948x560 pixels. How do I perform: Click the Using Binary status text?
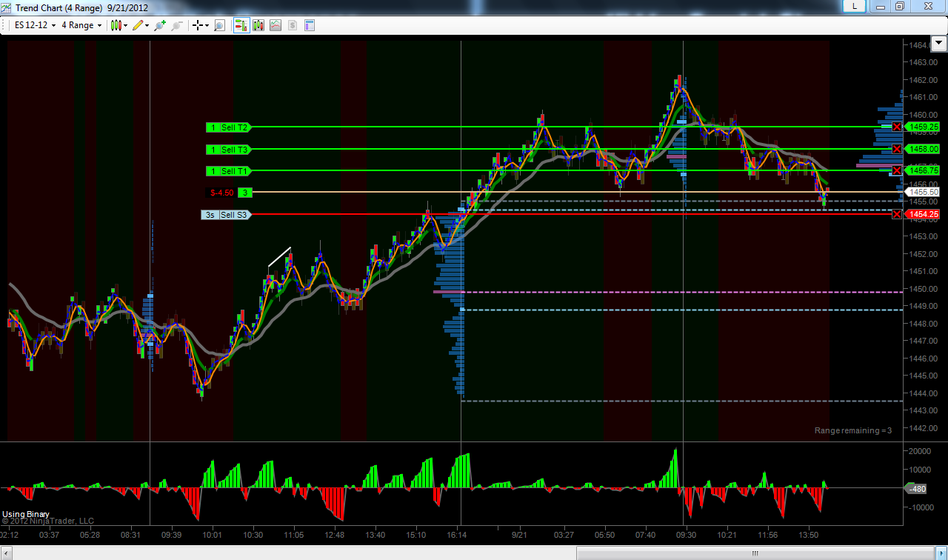26,514
